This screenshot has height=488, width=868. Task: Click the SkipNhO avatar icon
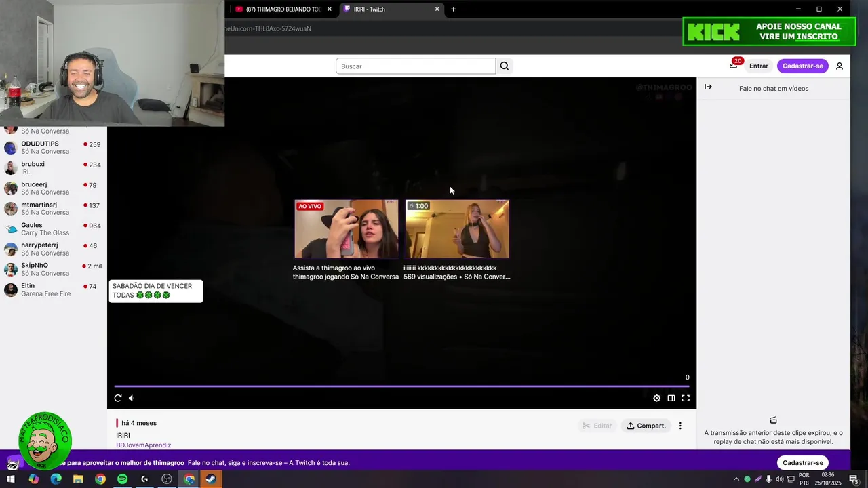(x=10, y=270)
